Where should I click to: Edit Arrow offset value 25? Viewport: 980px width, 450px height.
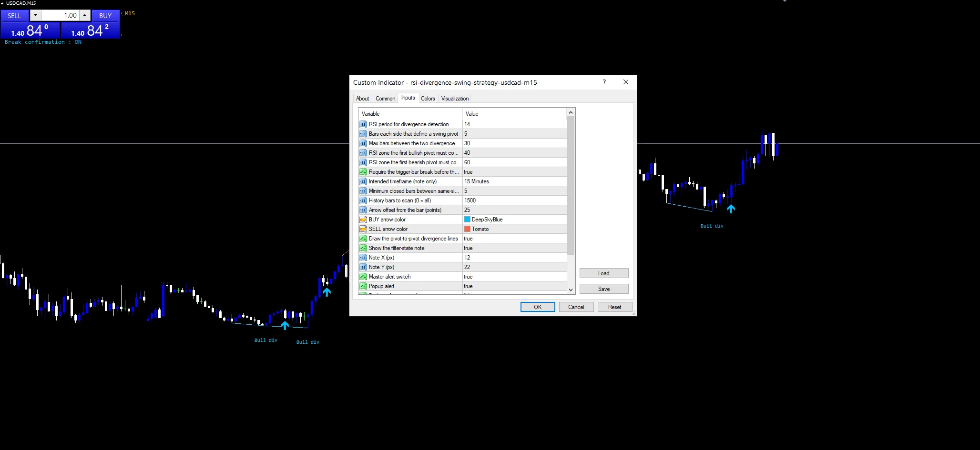pos(514,210)
